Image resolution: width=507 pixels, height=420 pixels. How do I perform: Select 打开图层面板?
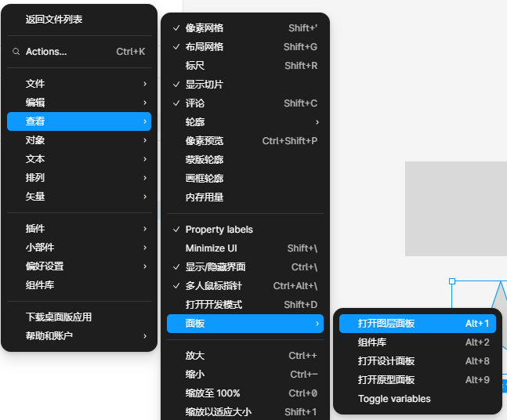(x=418, y=324)
